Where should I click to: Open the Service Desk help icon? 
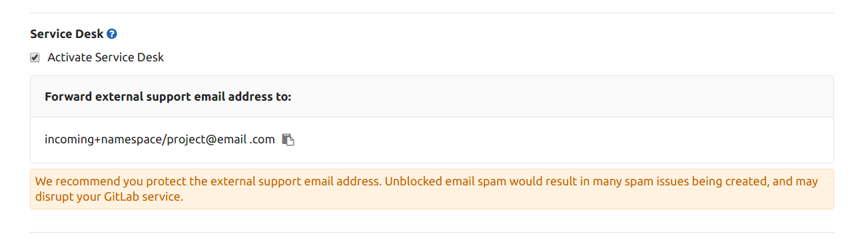coord(112,34)
